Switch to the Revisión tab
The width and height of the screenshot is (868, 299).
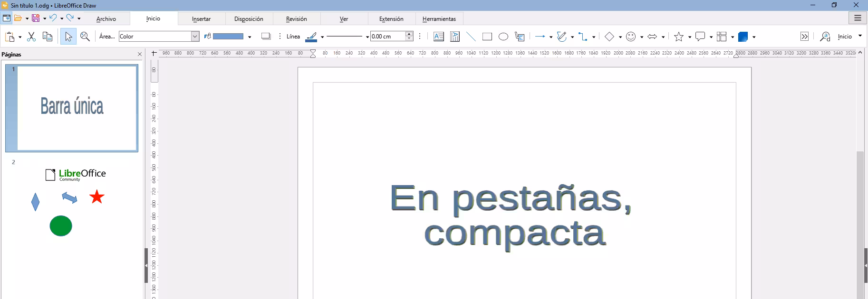[x=297, y=19]
